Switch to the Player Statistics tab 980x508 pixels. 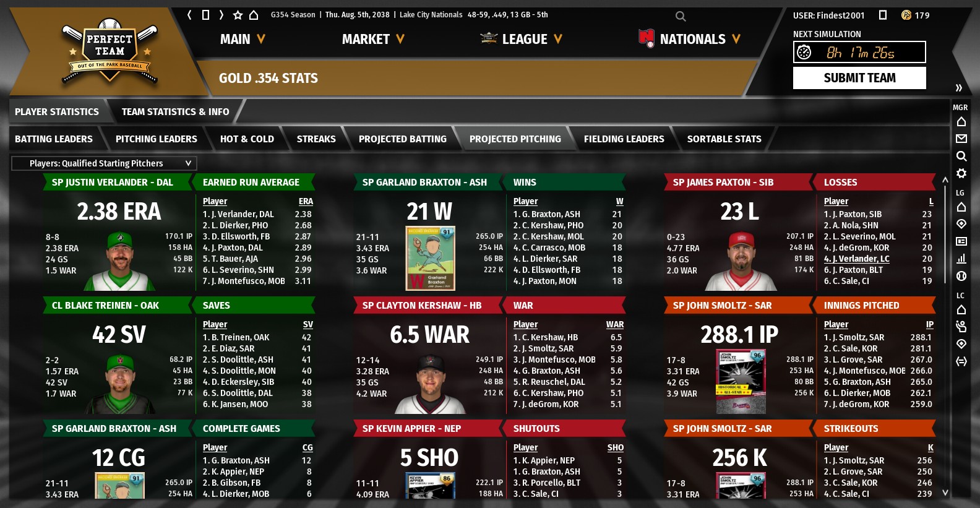click(x=57, y=112)
